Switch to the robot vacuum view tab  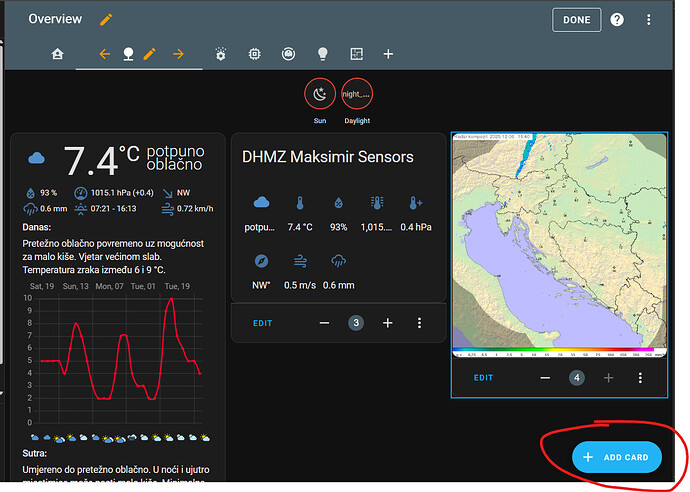click(288, 54)
